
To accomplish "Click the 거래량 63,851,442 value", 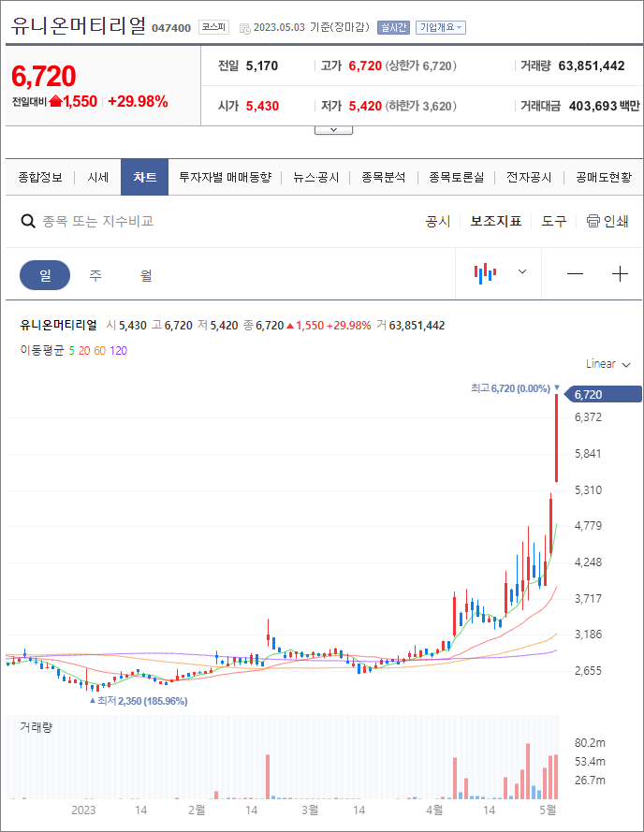I will [x=592, y=66].
